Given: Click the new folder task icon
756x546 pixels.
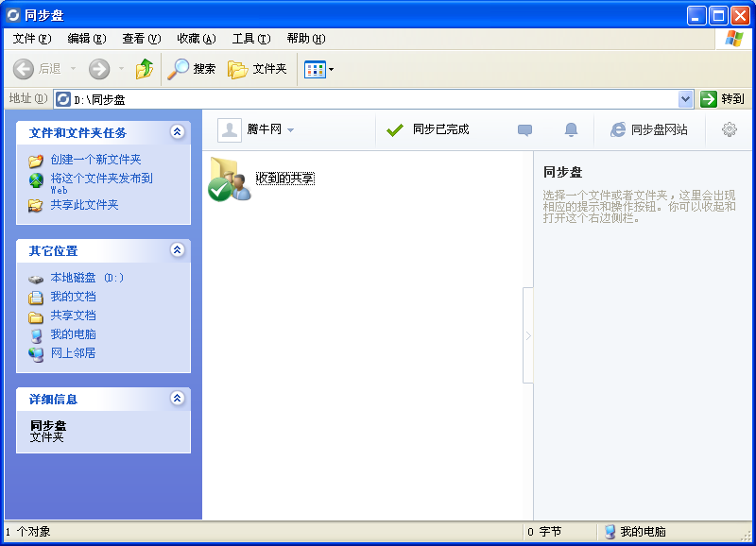Looking at the screenshot, I should click(36, 161).
